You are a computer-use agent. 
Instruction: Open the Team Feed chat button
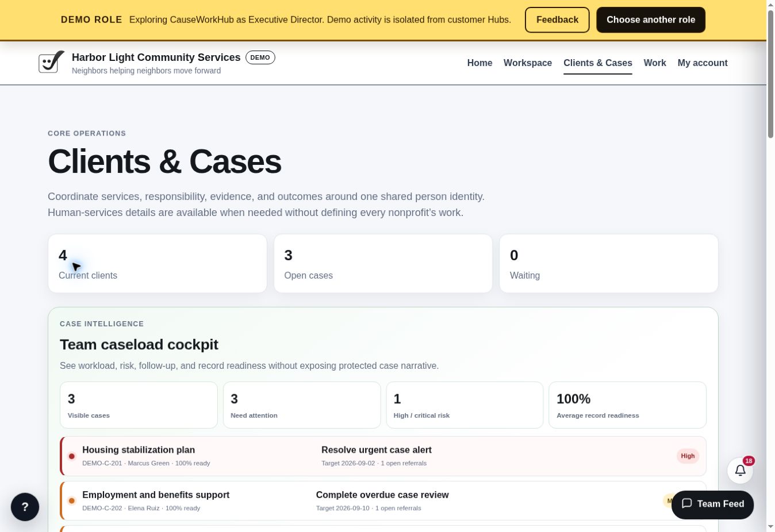pos(712,504)
